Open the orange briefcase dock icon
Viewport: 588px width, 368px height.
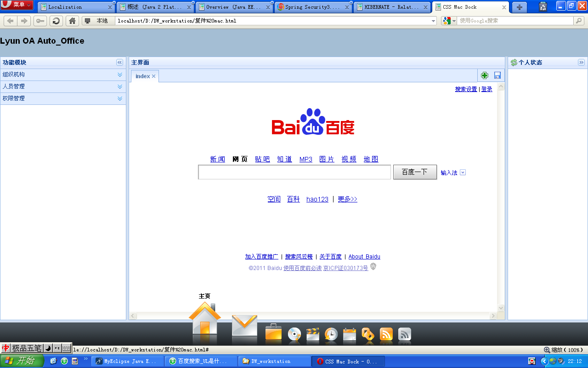click(x=273, y=332)
